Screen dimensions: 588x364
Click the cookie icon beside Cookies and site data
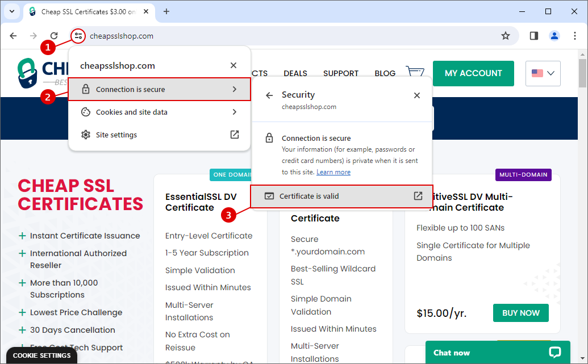(x=86, y=112)
